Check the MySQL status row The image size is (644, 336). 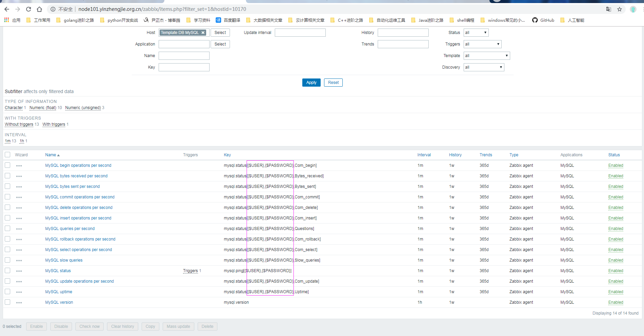pyautogui.click(x=7, y=270)
